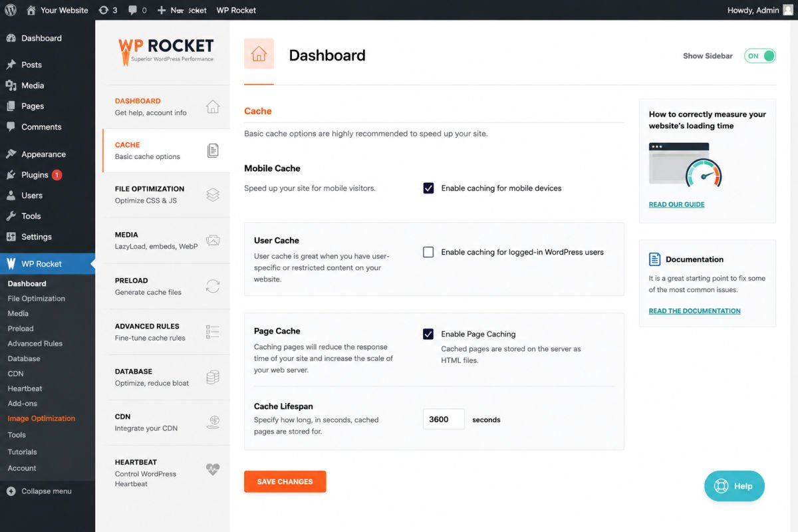Click the Tools wrench icon in WordPress menu

click(11, 216)
